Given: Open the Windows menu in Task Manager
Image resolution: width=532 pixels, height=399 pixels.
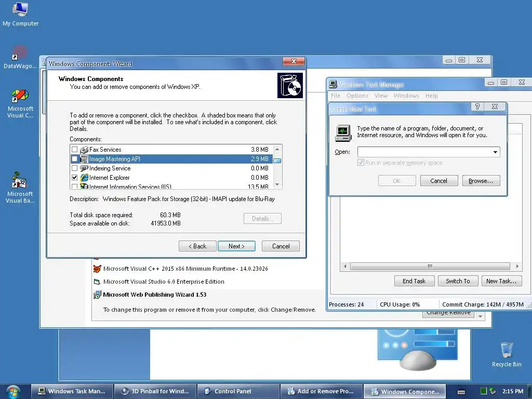Looking at the screenshot, I should (406, 96).
